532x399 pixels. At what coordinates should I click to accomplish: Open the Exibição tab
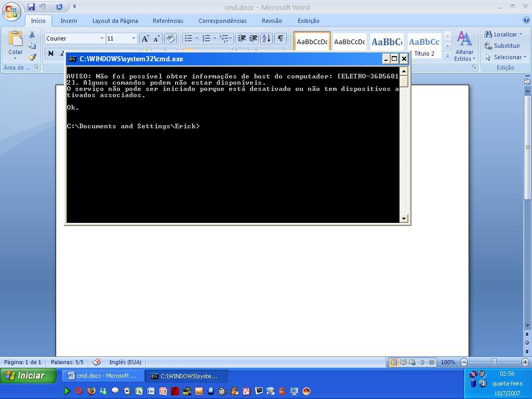(x=309, y=21)
